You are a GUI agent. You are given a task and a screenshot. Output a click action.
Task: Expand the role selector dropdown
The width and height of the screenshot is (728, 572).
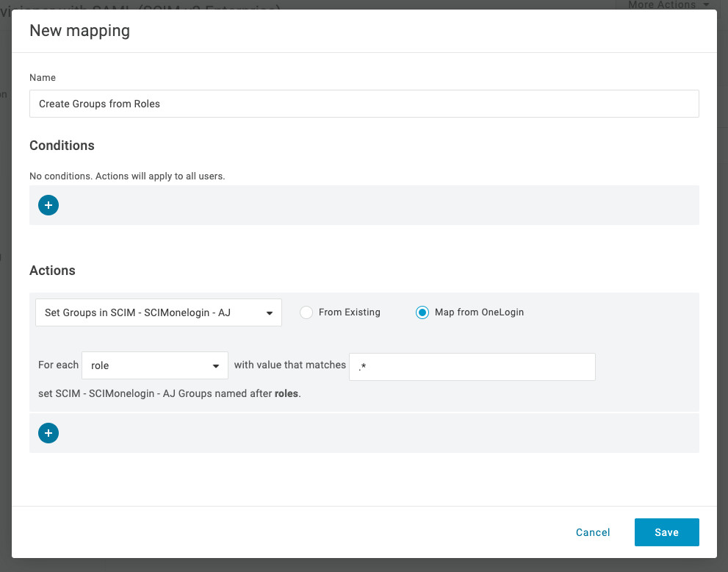154,365
